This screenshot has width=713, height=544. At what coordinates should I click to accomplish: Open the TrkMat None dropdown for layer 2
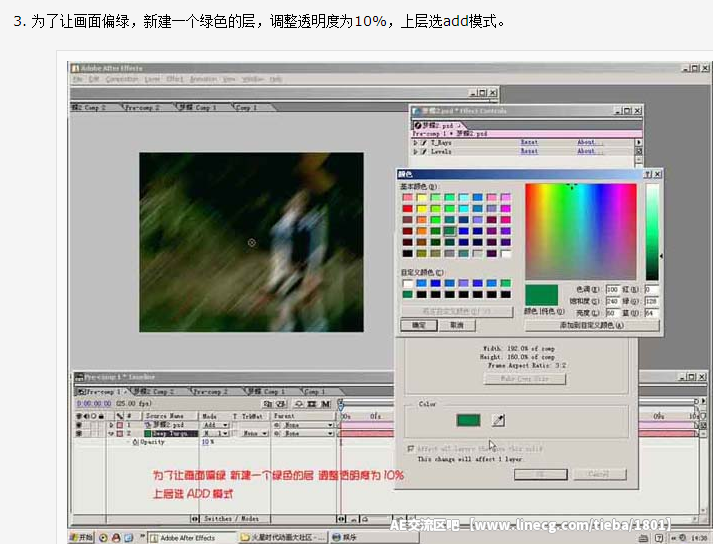click(254, 434)
